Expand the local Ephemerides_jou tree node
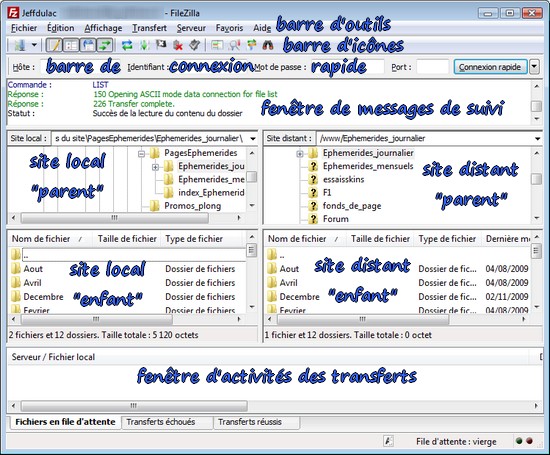Screen dimensions: 550x455 click(x=155, y=167)
